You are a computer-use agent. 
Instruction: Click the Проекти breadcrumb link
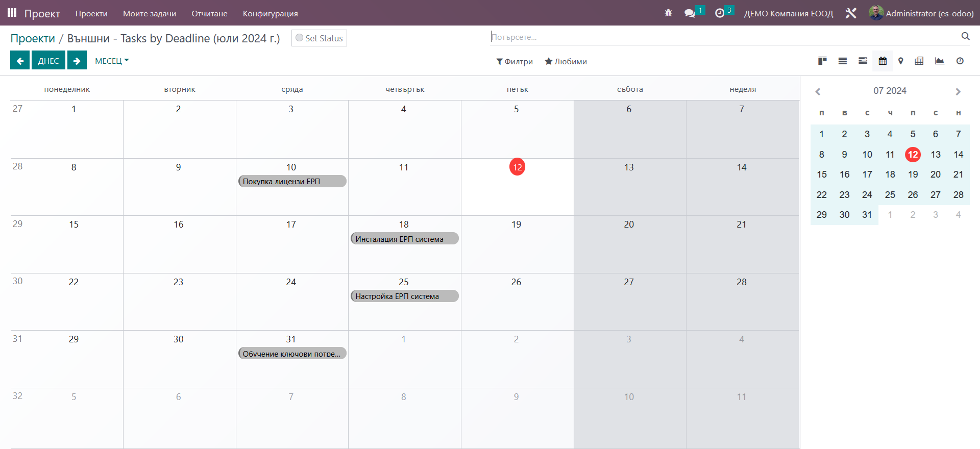point(33,38)
